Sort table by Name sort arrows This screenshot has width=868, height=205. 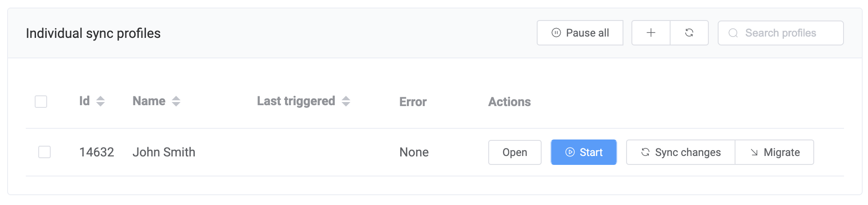tap(176, 102)
